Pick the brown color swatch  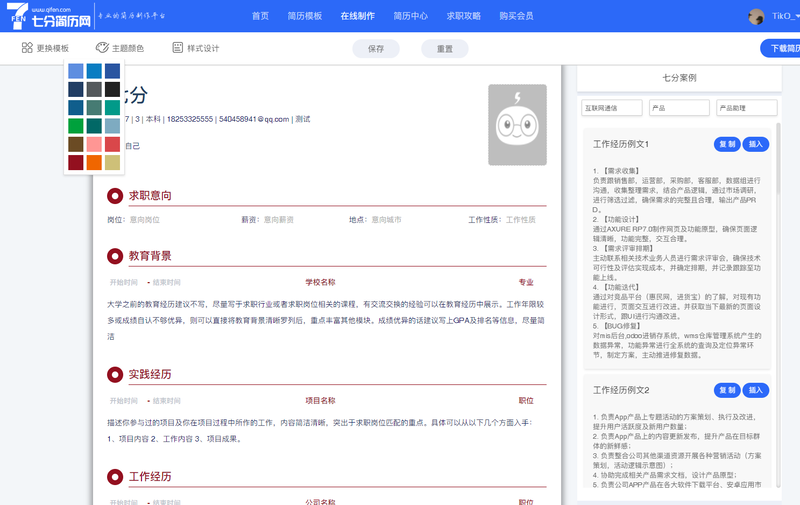76,144
